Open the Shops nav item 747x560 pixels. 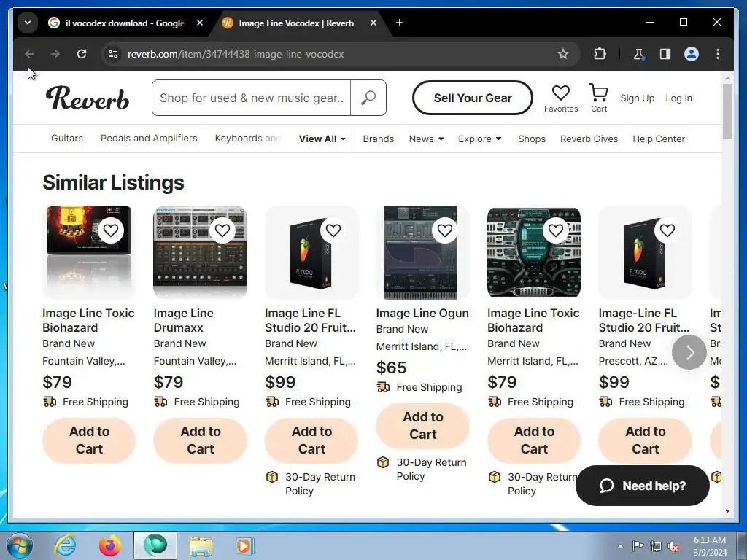click(532, 139)
